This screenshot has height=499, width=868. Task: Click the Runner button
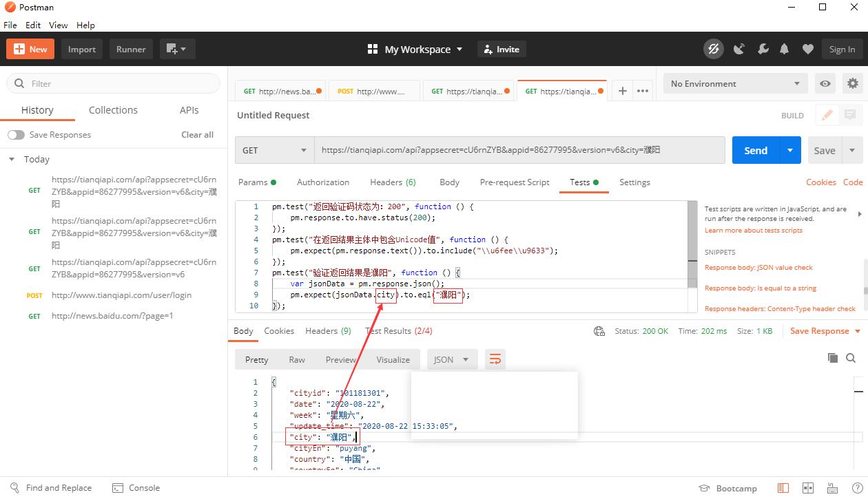131,49
